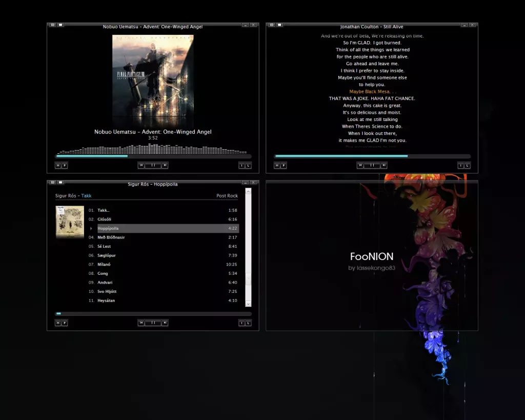Click the playlist scrollbar down arrow
The width and height of the screenshot is (525, 420).
(x=248, y=304)
